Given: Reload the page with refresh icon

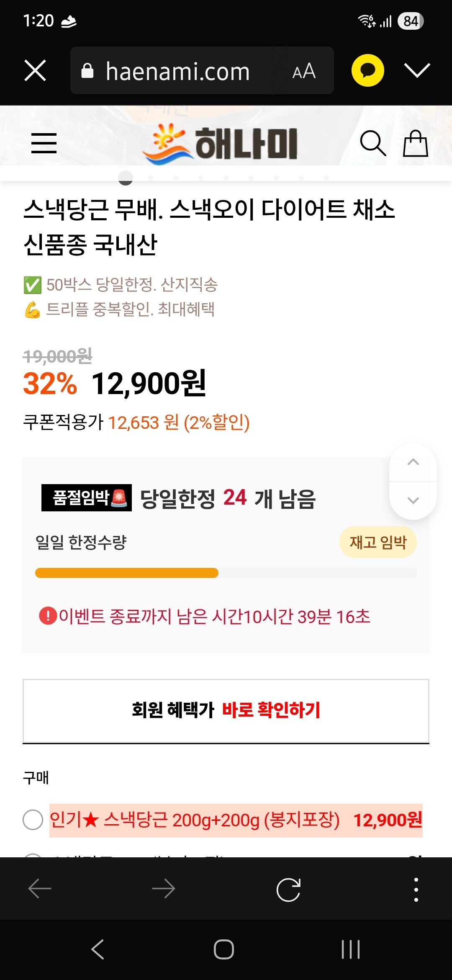Looking at the screenshot, I should coord(288,889).
